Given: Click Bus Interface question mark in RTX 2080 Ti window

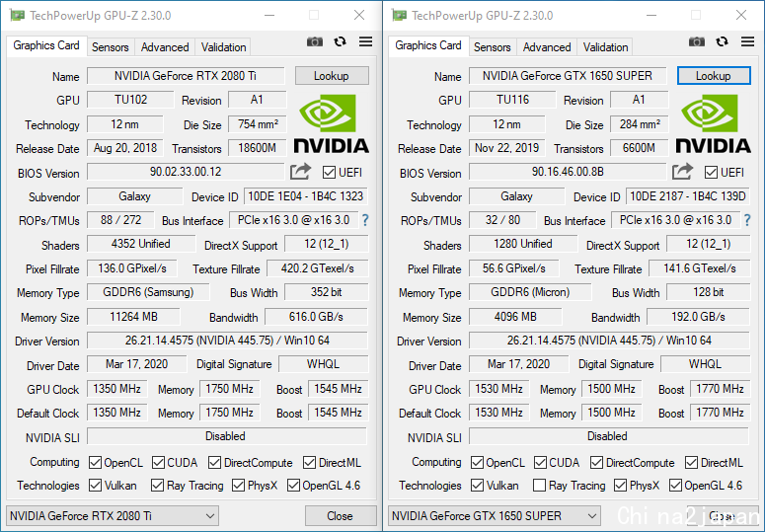Looking at the screenshot, I should coord(365,220).
